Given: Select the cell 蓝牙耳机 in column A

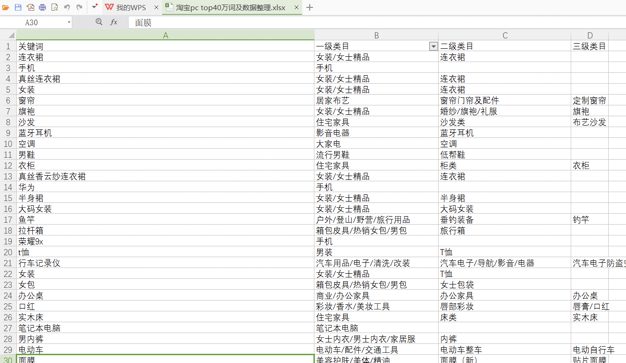Looking at the screenshot, I should coord(165,133).
